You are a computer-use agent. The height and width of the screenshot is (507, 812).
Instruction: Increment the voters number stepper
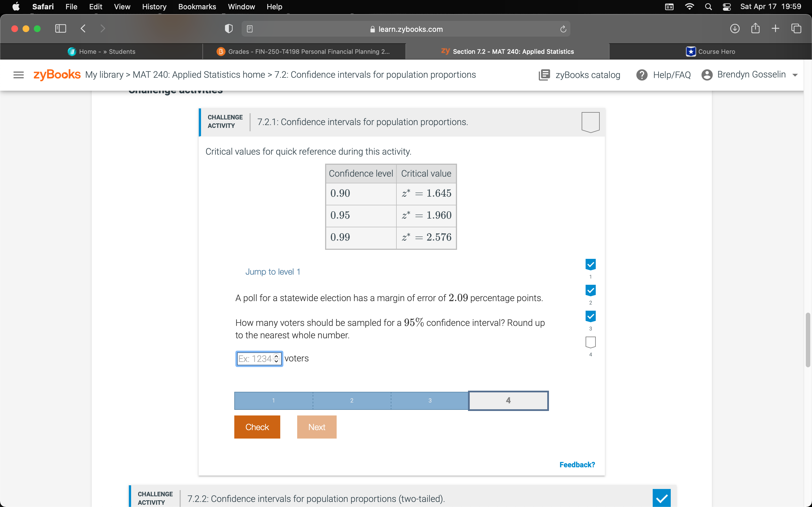coord(277,356)
